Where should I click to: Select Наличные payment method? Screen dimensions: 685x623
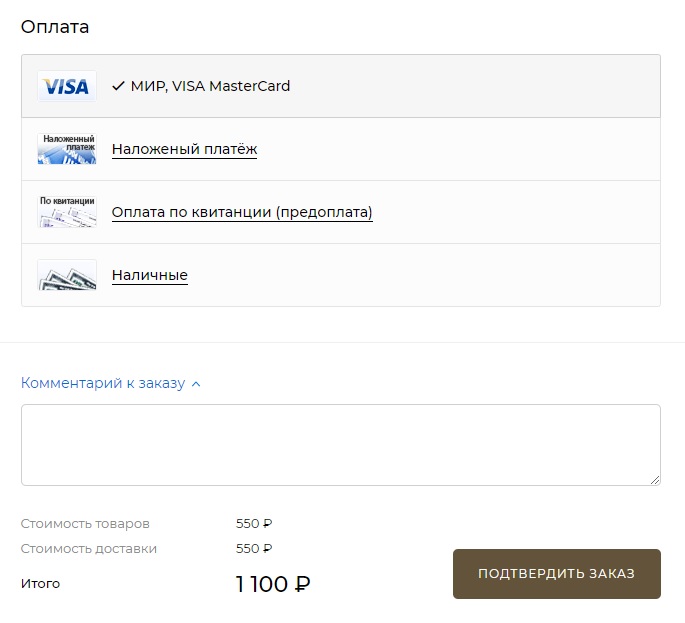[x=150, y=275]
